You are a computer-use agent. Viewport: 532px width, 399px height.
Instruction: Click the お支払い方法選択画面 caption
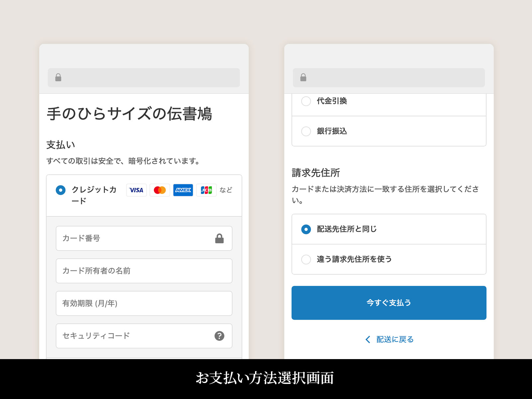point(265,378)
